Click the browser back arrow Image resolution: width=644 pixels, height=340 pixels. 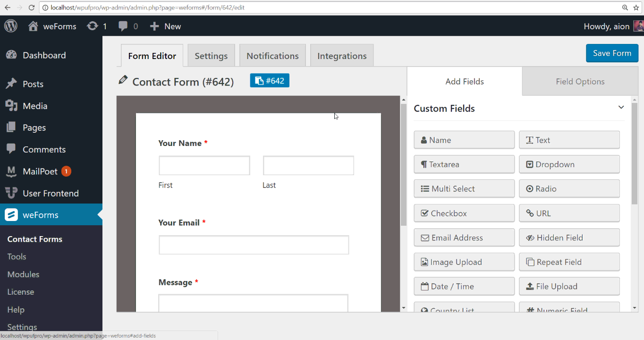[x=8, y=8]
